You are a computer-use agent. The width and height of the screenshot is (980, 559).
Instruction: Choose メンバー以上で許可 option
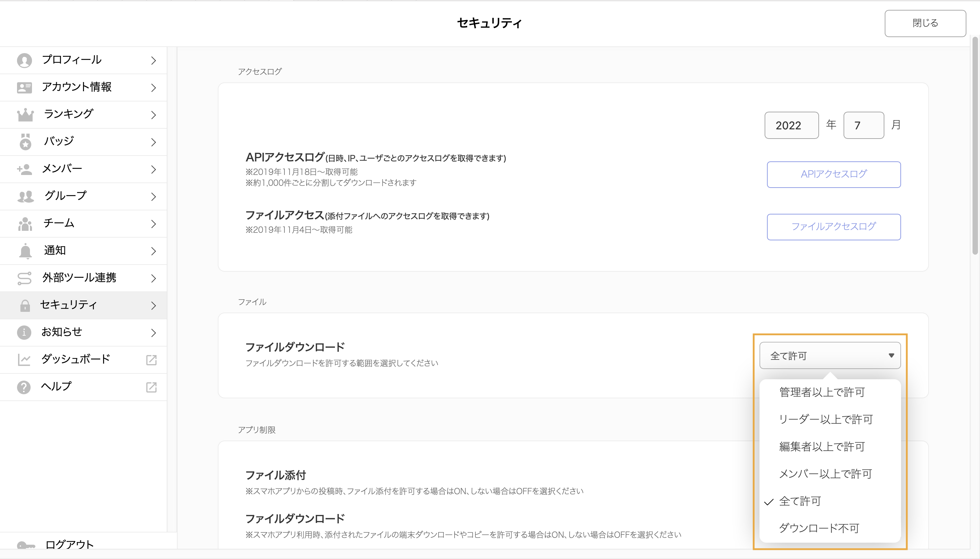click(830, 474)
